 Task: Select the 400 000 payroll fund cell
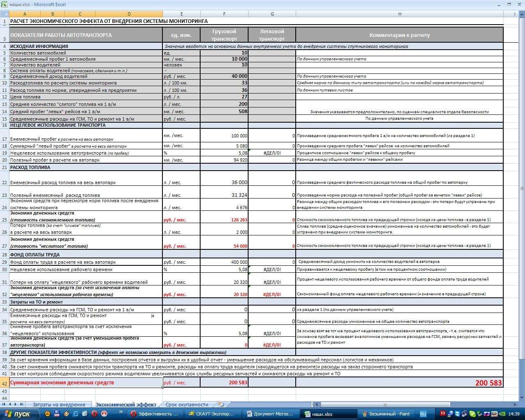click(x=224, y=262)
